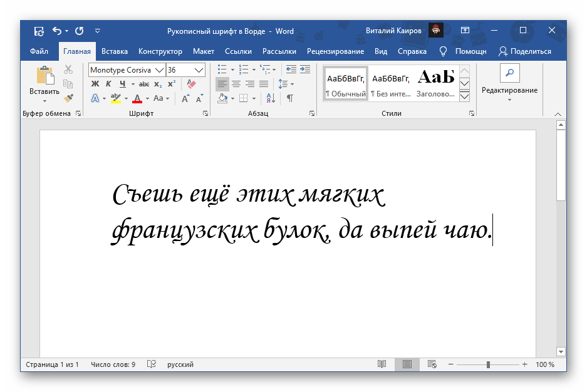Show paragraph marks ¶
The height and width of the screenshot is (392, 587).
(290, 98)
